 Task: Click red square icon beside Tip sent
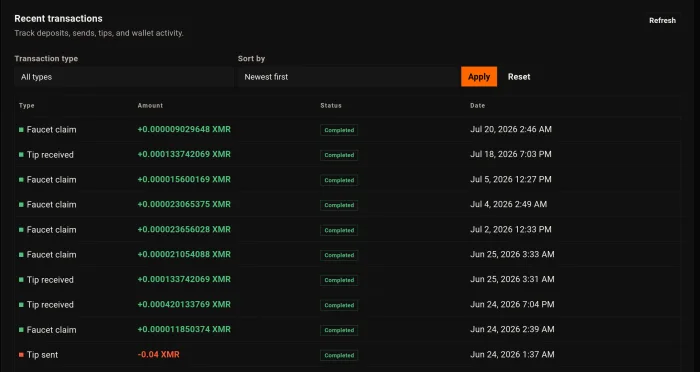tap(21, 355)
